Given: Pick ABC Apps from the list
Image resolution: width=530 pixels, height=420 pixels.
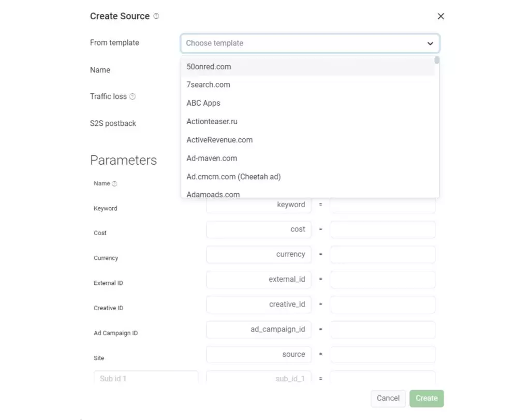Looking at the screenshot, I should (203, 103).
